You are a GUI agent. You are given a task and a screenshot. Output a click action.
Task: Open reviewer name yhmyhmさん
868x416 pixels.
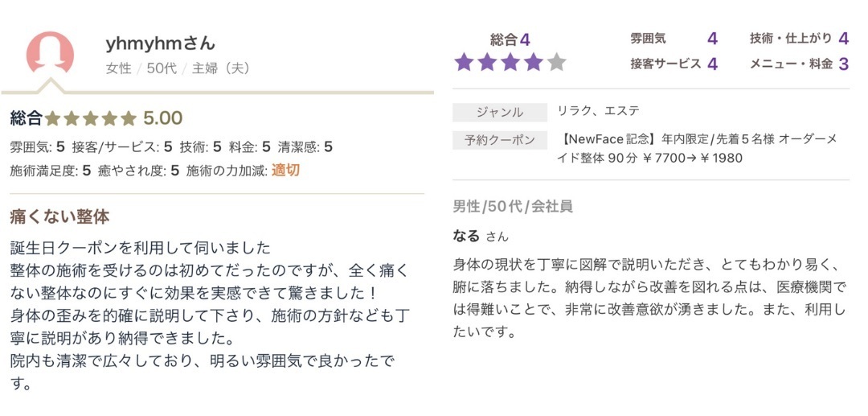click(160, 43)
